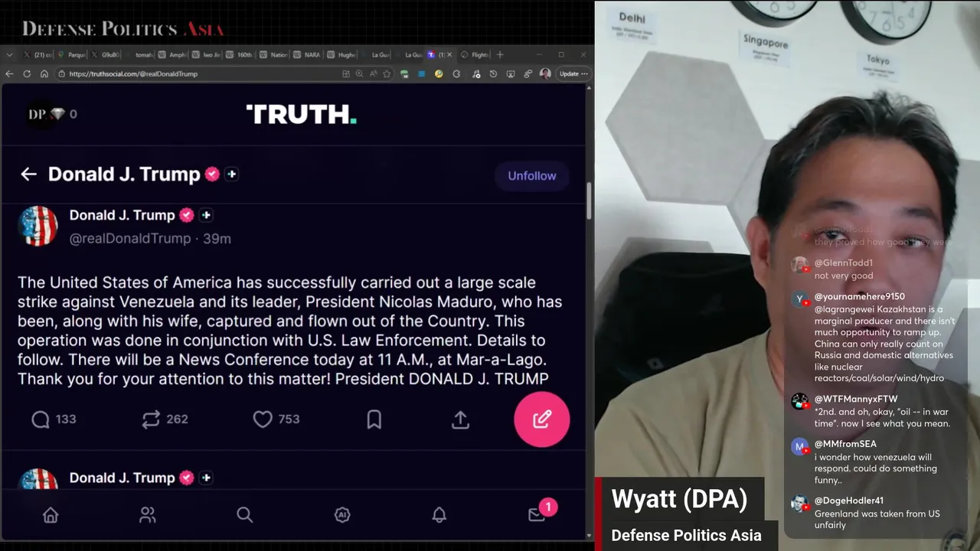This screenshot has height=551, width=980.
Task: Click the DP diamond counter
Action: coord(52,114)
